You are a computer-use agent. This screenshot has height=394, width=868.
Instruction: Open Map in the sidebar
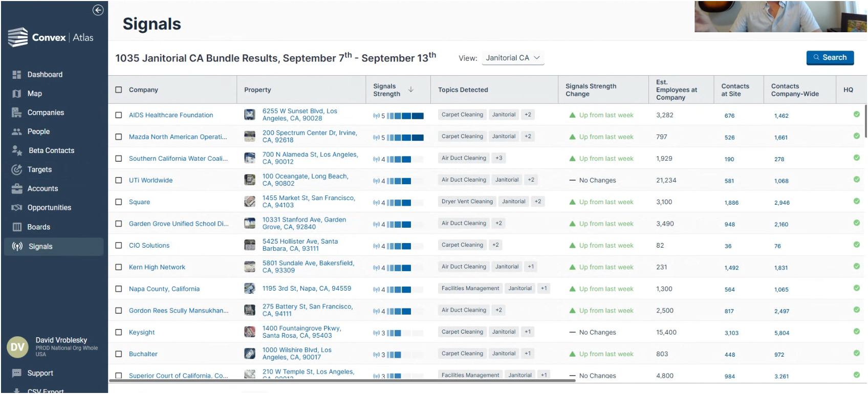point(34,94)
